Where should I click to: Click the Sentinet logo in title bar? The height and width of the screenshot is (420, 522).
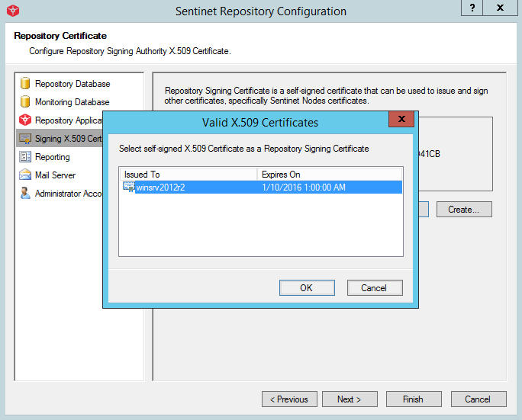coord(13,11)
